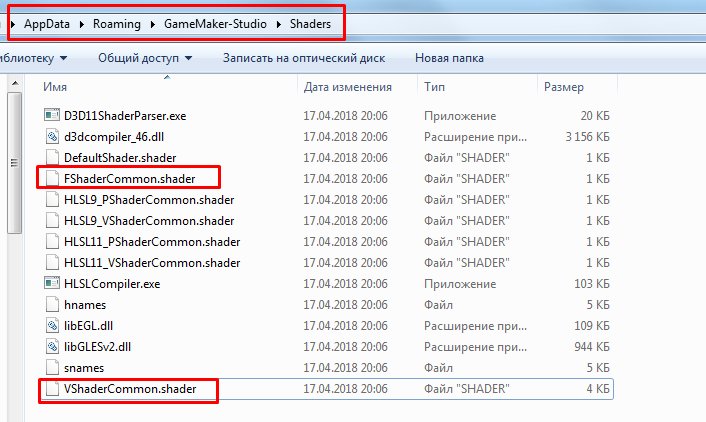This screenshot has width=706, height=422.
Task: Click the D3D11ShaderParser.exe application icon
Action: point(52,115)
